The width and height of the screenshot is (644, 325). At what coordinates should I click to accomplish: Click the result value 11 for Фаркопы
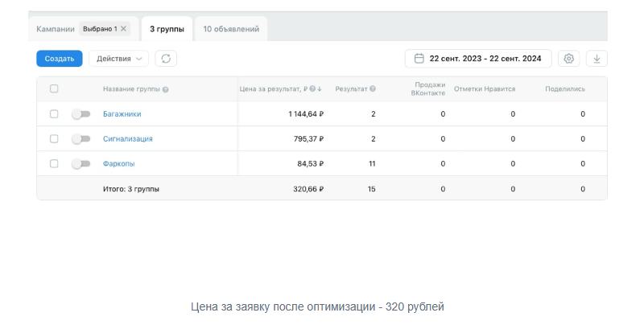coord(372,164)
